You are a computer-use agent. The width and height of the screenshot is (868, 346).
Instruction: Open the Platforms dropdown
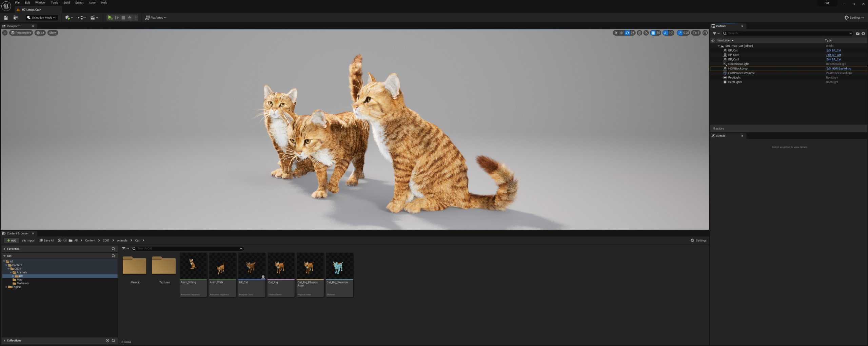click(156, 18)
